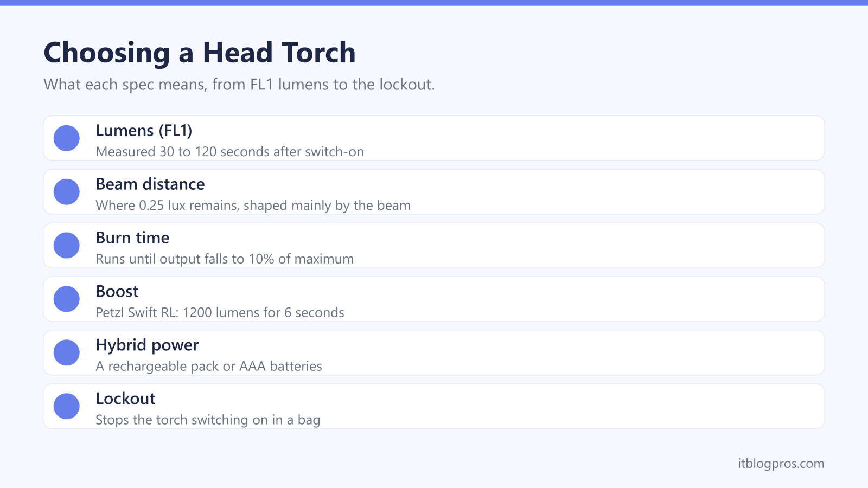Click the subtitle about FL1 lumens
This screenshot has height=488, width=868.
tap(239, 85)
